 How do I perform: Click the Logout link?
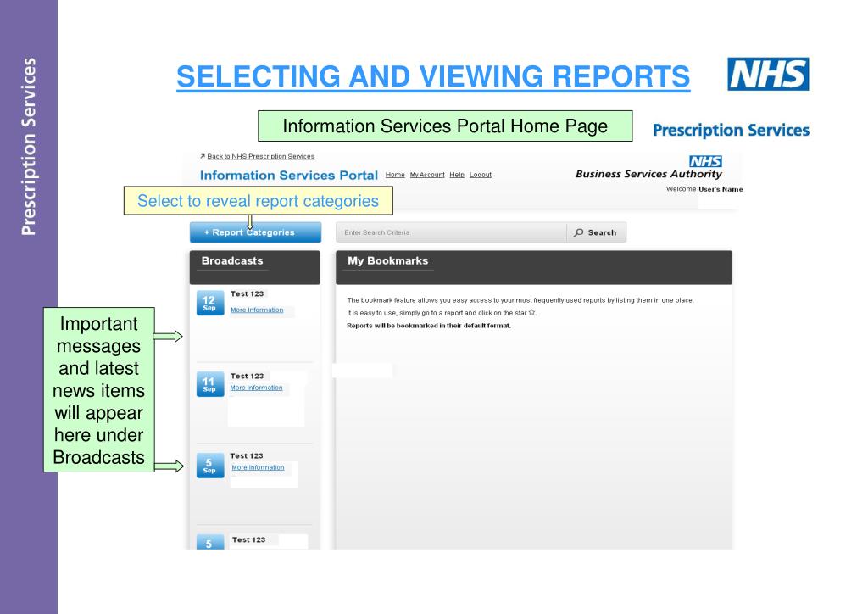(480, 175)
